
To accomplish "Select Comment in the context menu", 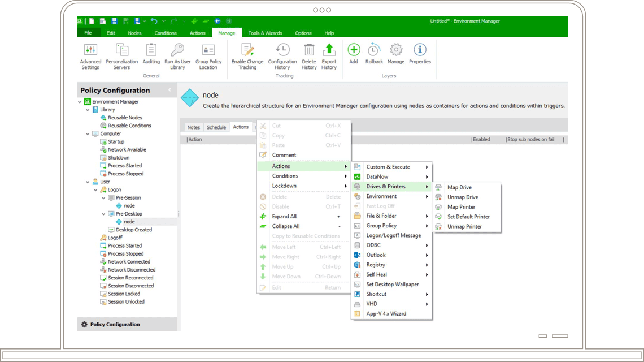I will [304, 155].
